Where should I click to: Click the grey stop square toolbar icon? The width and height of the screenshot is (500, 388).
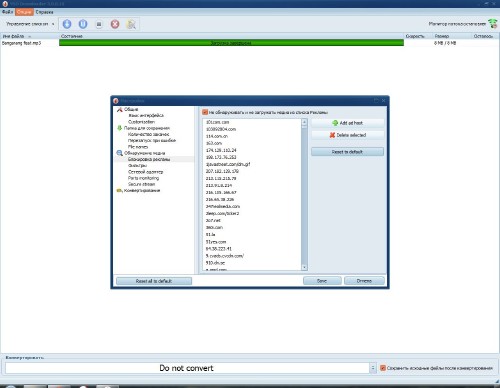[99, 24]
